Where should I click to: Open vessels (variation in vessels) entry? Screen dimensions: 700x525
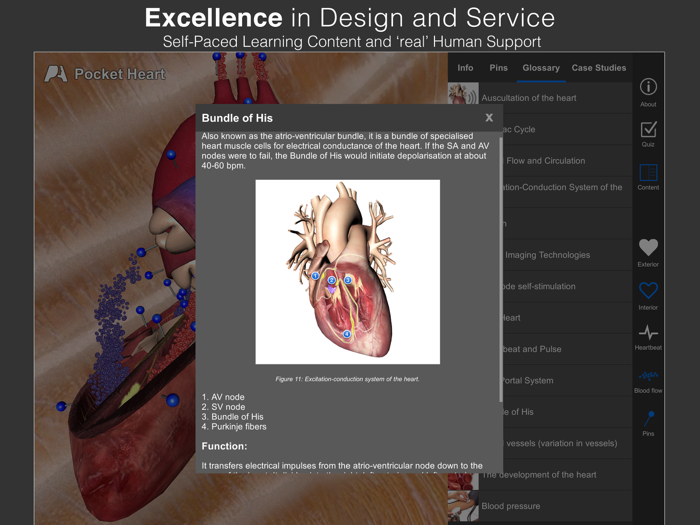567,443
